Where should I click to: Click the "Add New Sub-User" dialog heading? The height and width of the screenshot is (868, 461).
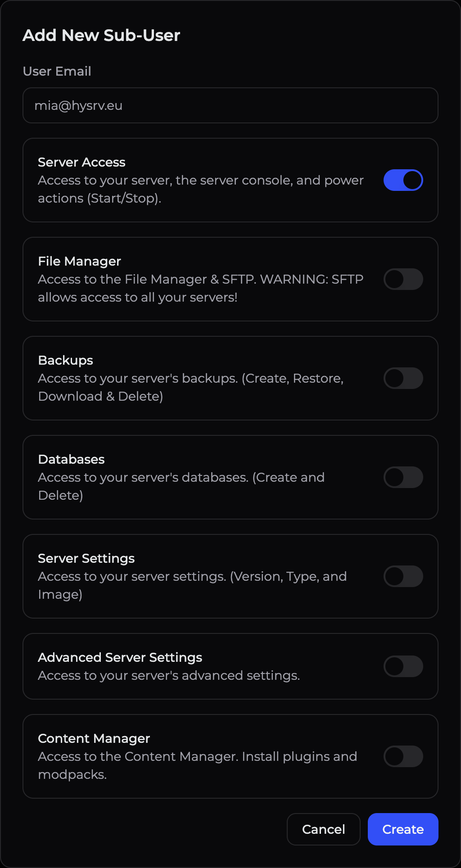(x=101, y=36)
